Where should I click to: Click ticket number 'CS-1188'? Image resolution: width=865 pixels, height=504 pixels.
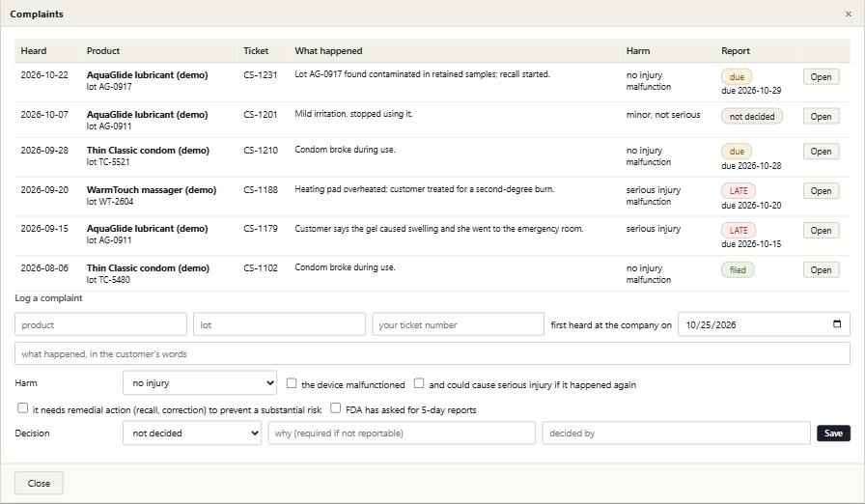click(x=261, y=189)
